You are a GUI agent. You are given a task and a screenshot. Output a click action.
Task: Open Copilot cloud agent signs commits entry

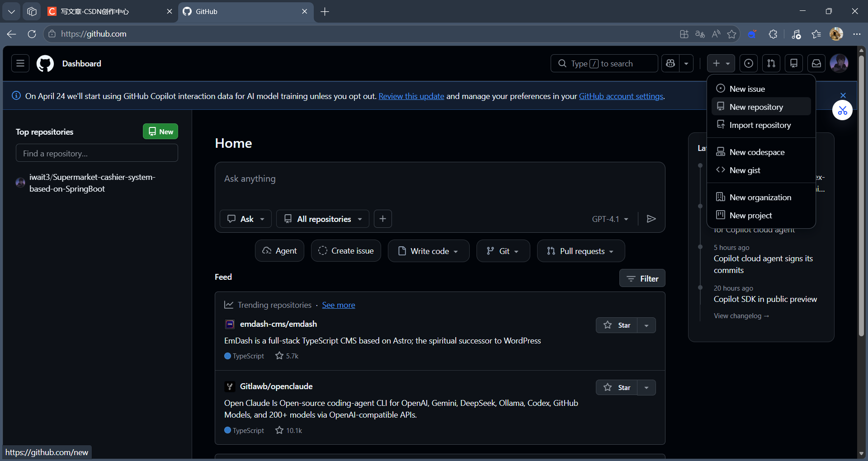pyautogui.click(x=763, y=264)
